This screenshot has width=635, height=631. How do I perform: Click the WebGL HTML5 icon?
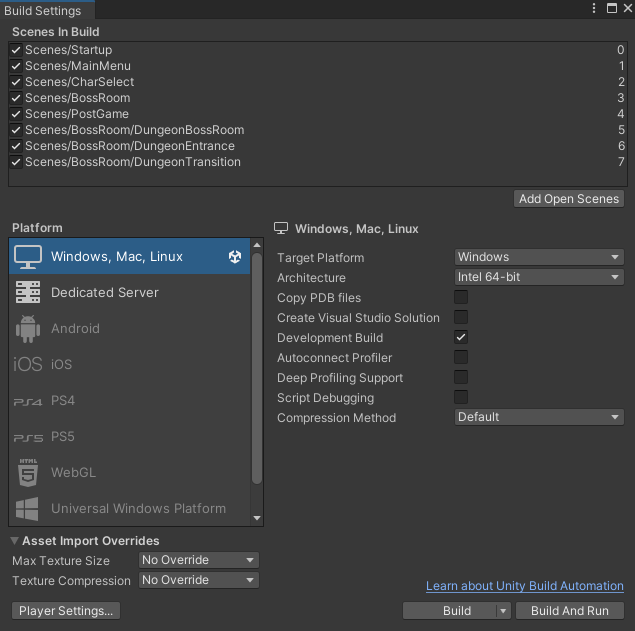point(28,473)
